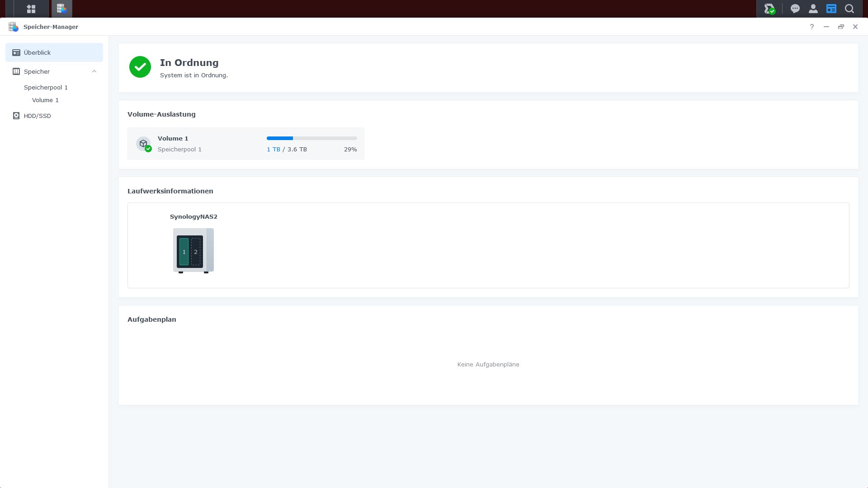This screenshot has height=488, width=868.
Task: Click drive bay 1 on the NAS
Action: click(x=184, y=252)
